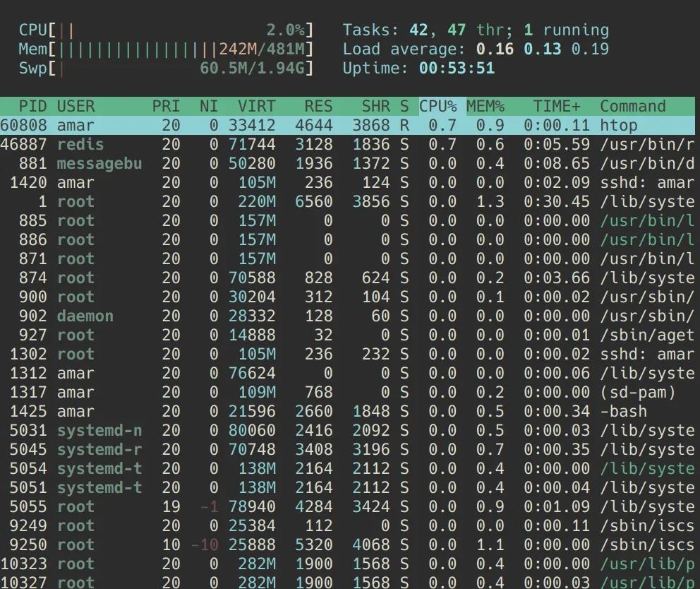
Task: Select process row with PID 5055
Action: 347,507
